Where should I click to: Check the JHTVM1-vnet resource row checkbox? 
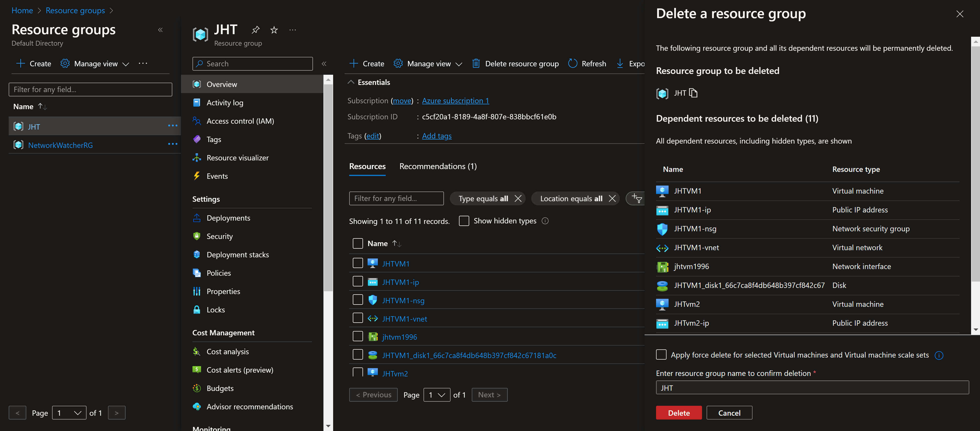(x=358, y=318)
